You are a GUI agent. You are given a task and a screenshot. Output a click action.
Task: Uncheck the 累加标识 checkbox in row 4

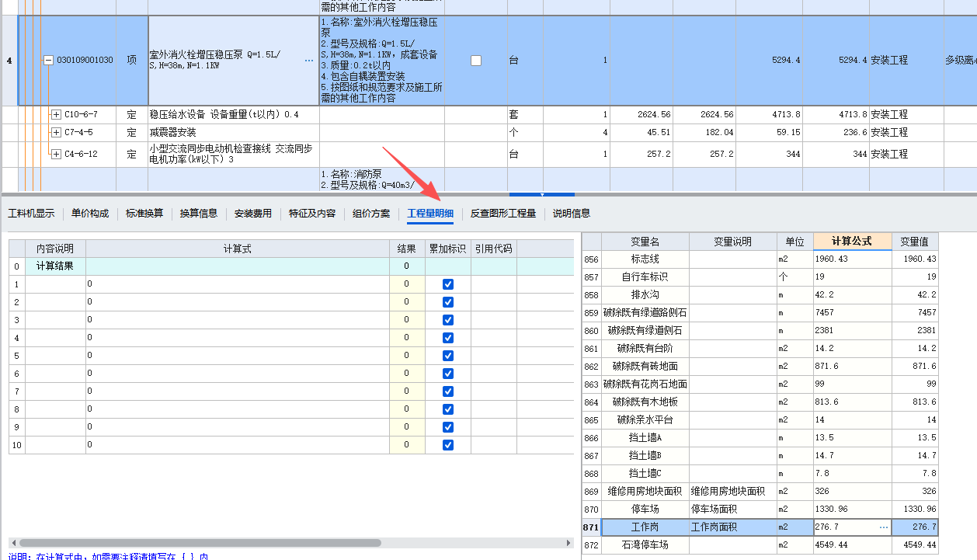(x=448, y=338)
